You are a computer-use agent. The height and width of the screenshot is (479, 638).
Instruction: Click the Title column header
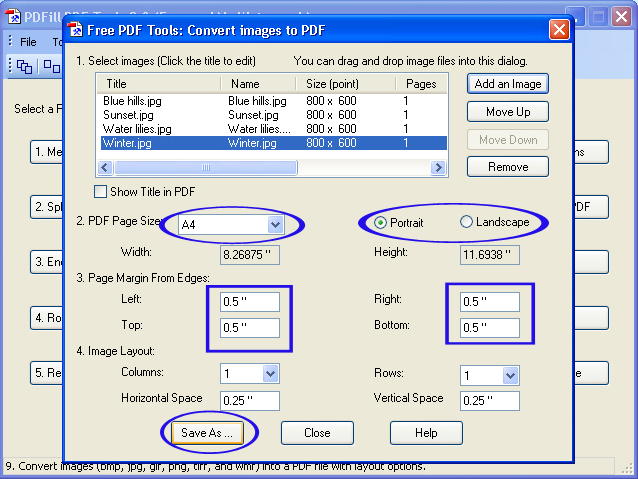pyautogui.click(x=159, y=84)
